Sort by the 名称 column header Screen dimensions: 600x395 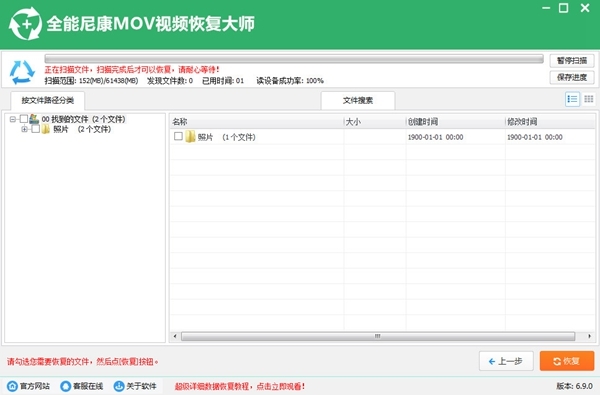click(x=257, y=122)
